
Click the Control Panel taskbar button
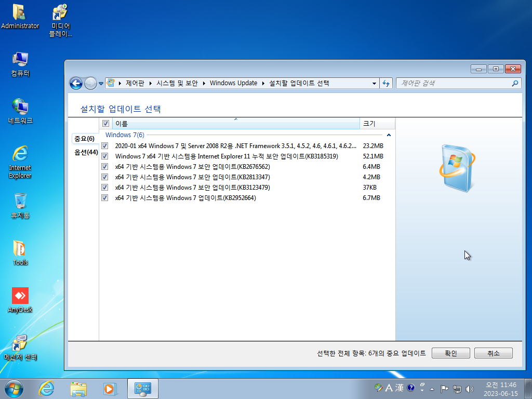(143, 389)
